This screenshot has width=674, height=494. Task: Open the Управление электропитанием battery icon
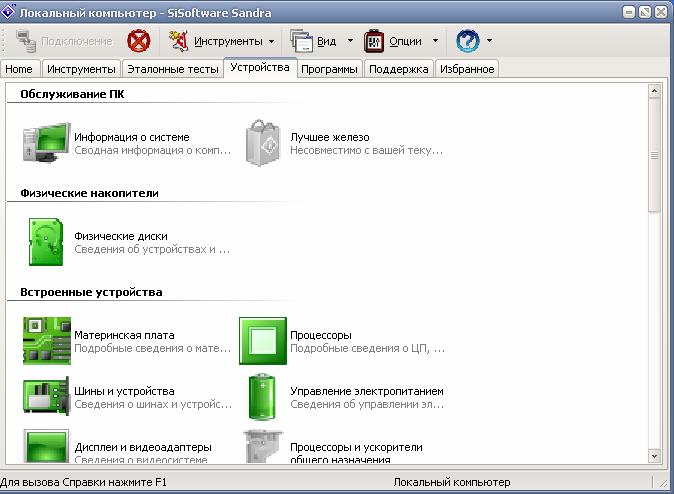(262, 396)
